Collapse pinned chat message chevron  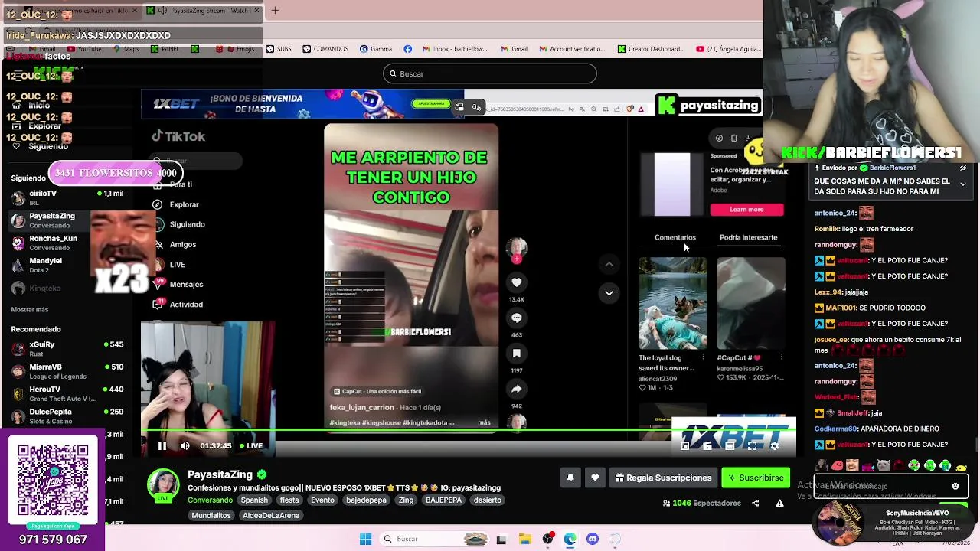963,184
